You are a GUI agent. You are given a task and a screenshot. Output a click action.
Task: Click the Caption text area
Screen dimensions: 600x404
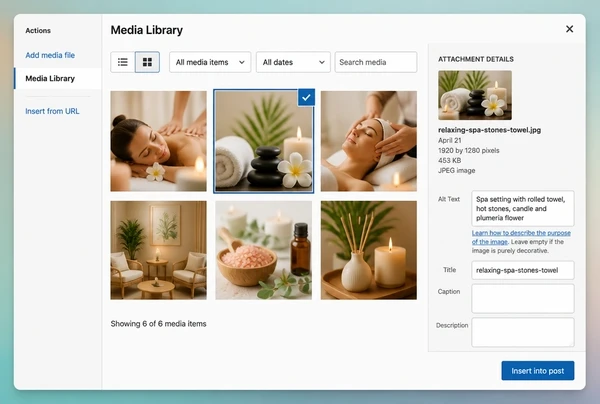tap(523, 298)
